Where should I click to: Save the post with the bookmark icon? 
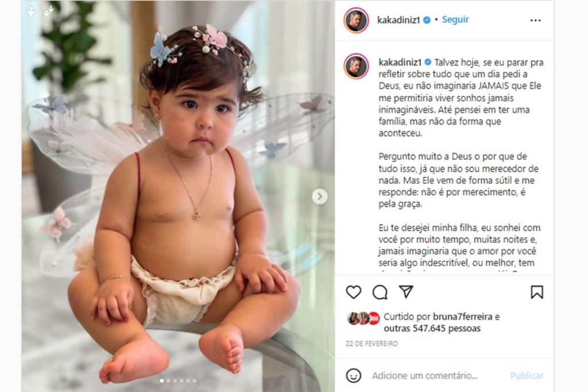click(x=537, y=292)
